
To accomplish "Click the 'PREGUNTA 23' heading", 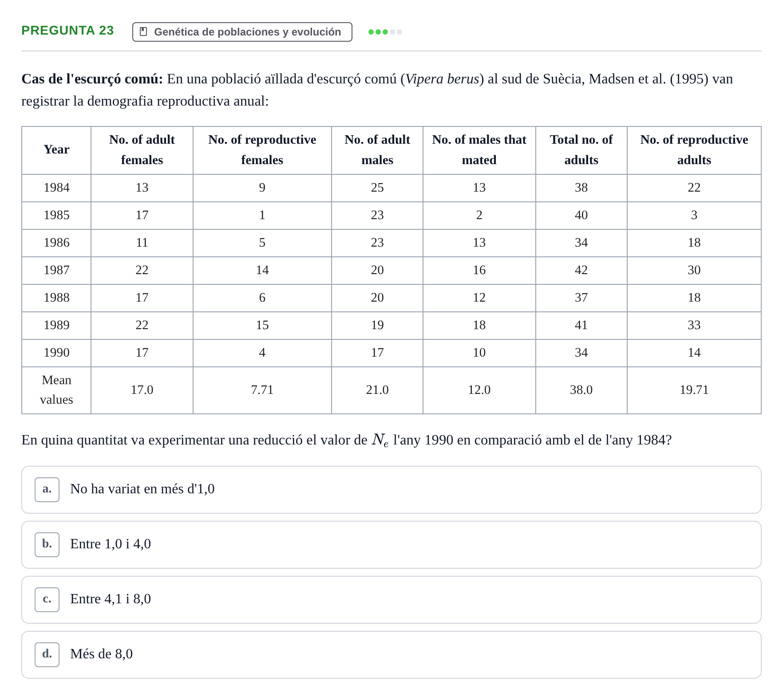I will (x=67, y=30).
